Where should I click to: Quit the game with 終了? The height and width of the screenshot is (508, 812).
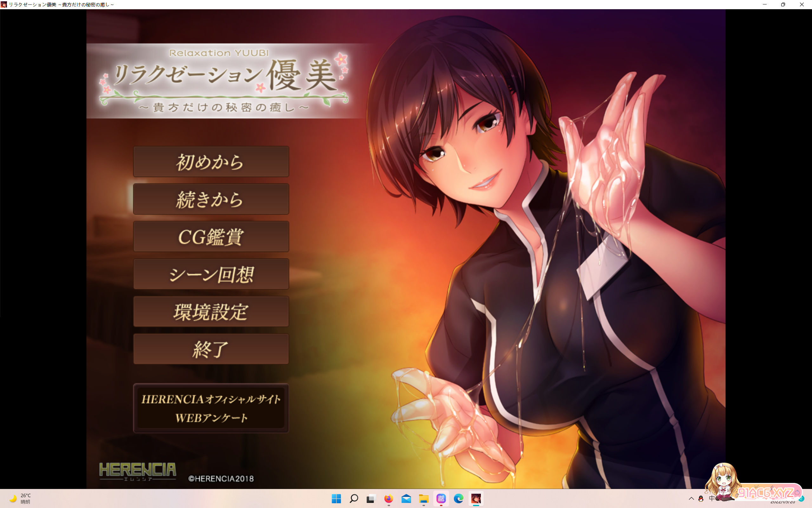[x=211, y=349]
